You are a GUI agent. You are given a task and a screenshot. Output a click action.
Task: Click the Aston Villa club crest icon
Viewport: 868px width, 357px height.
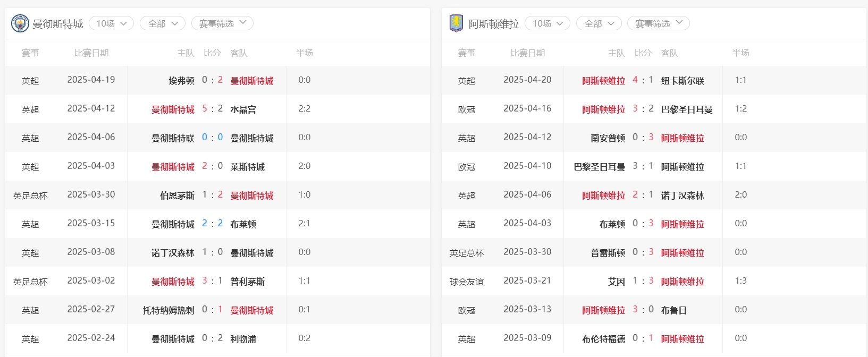pyautogui.click(x=456, y=23)
